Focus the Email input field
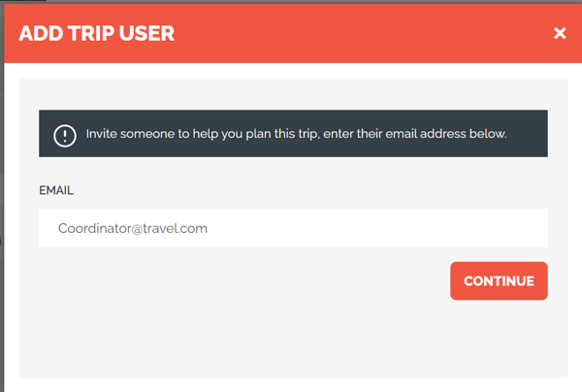 (293, 229)
